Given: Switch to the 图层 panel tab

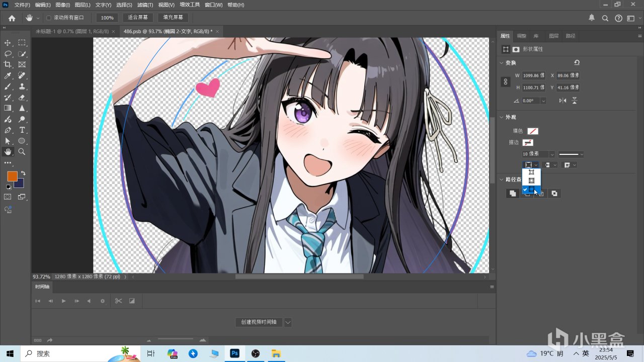Looking at the screenshot, I should pyautogui.click(x=554, y=36).
